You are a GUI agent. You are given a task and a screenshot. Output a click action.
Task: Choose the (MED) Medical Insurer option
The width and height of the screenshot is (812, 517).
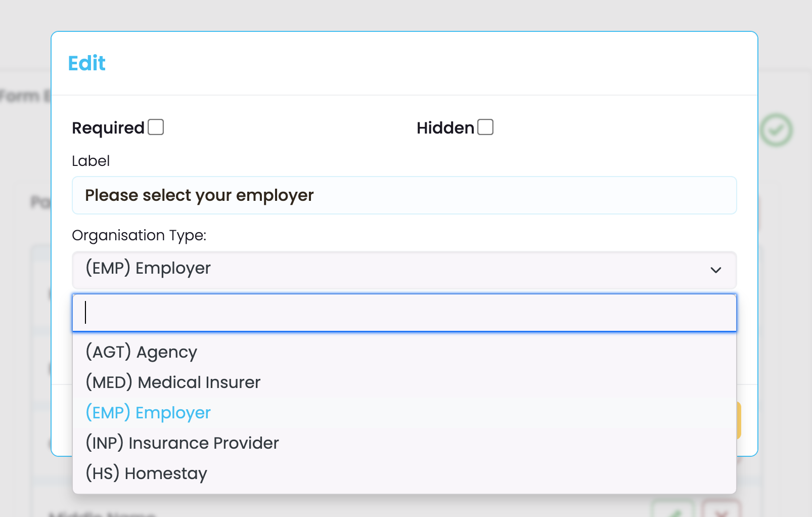[173, 382]
